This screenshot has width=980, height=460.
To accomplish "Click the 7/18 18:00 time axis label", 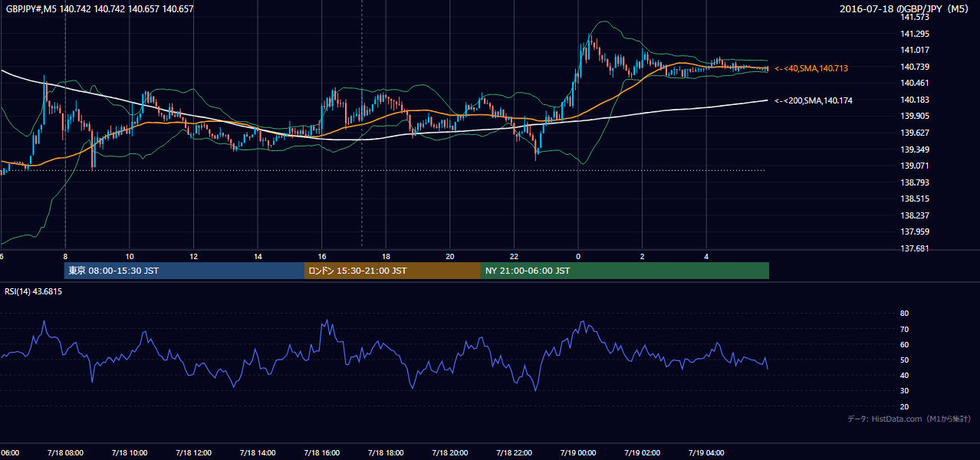I will tap(386, 453).
